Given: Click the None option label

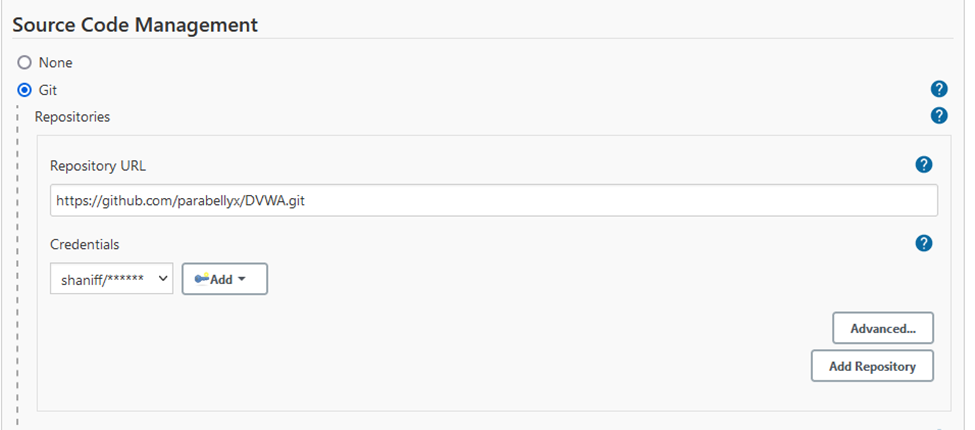Looking at the screenshot, I should pyautogui.click(x=55, y=62).
